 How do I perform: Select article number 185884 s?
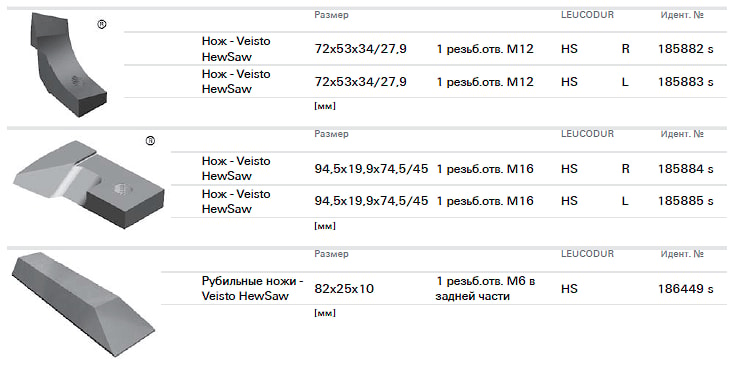point(685,169)
